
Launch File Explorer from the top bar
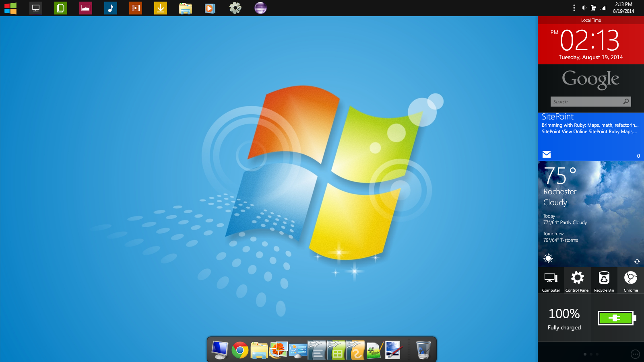click(x=186, y=8)
